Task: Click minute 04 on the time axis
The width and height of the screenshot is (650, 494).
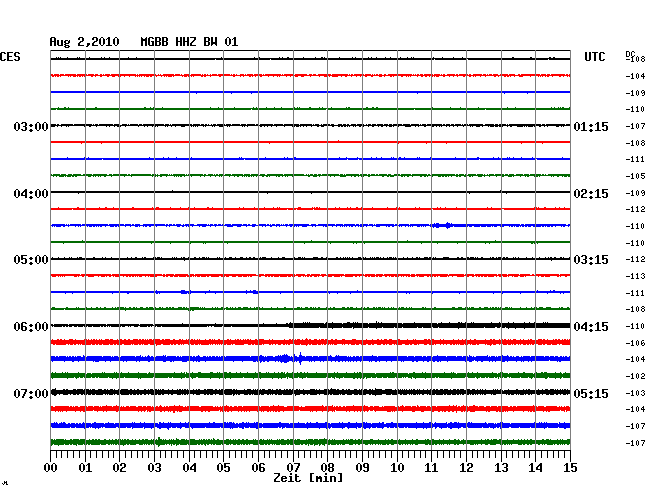Action: click(189, 468)
